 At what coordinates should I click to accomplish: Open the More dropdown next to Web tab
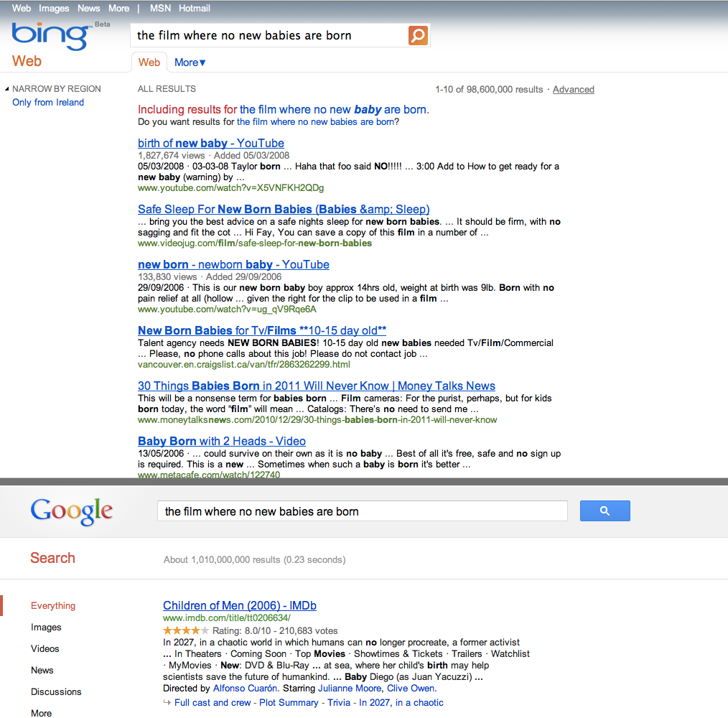190,62
